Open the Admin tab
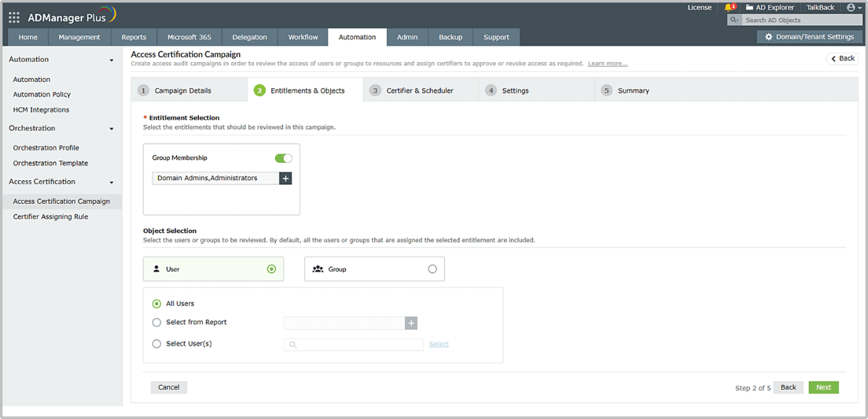 pos(407,37)
